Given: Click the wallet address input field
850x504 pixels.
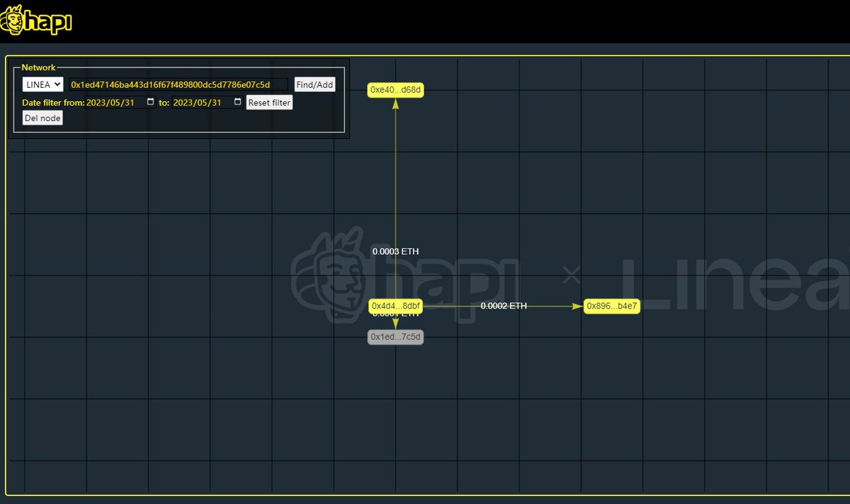Looking at the screenshot, I should coord(178,84).
